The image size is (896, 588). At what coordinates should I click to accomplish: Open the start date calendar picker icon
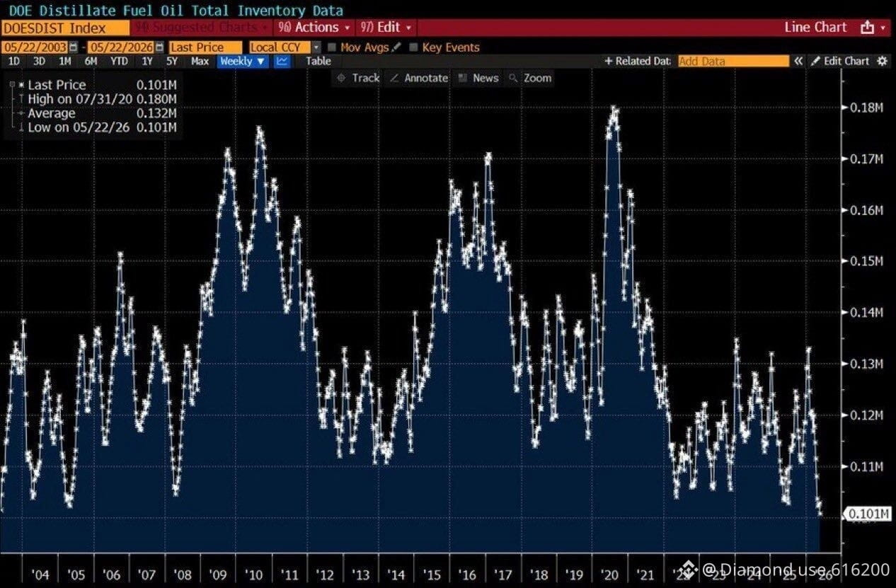tap(75, 47)
